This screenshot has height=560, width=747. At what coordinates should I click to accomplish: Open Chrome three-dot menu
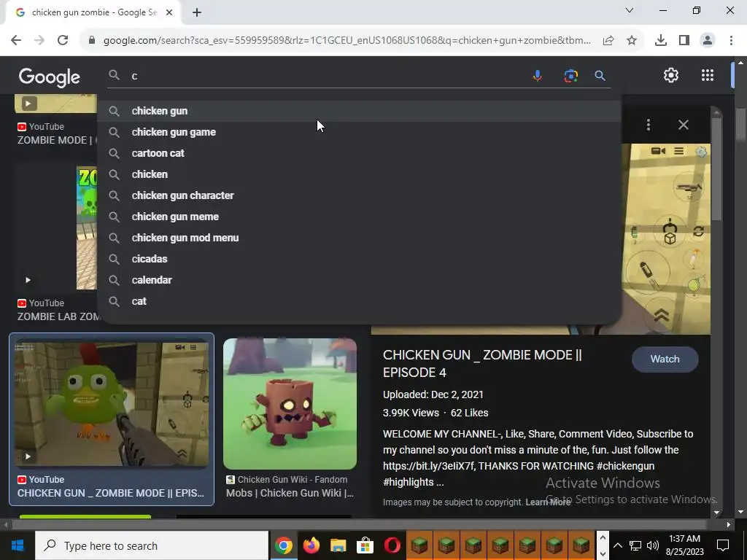(x=731, y=41)
